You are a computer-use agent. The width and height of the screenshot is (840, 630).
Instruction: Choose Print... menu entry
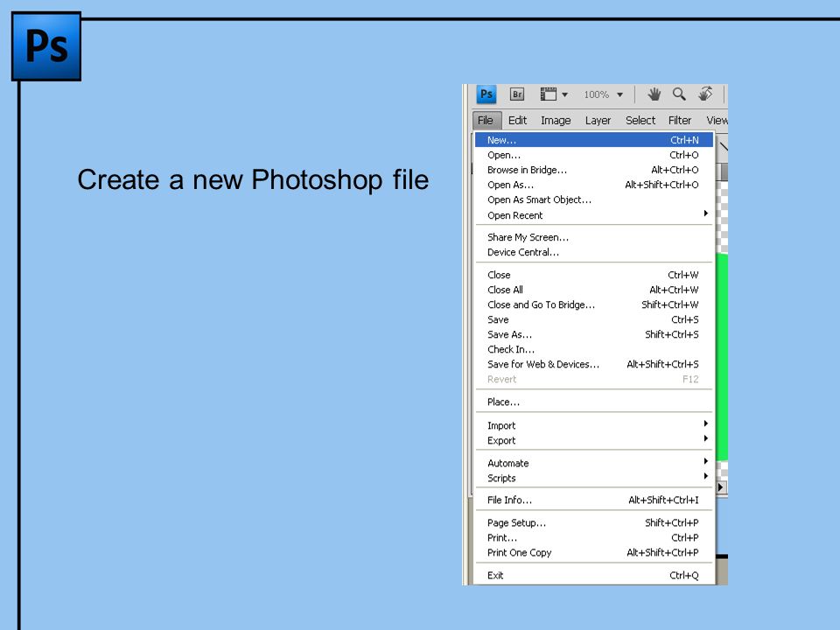click(x=593, y=538)
